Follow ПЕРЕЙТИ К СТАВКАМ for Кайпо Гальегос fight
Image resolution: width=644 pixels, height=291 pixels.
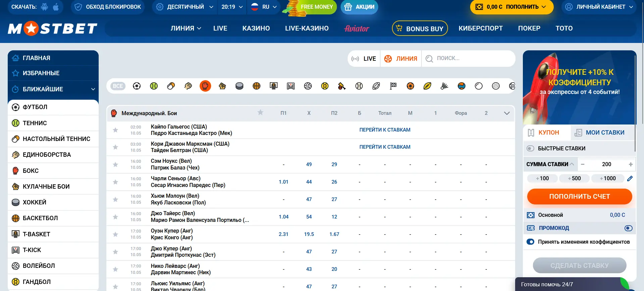385,130
